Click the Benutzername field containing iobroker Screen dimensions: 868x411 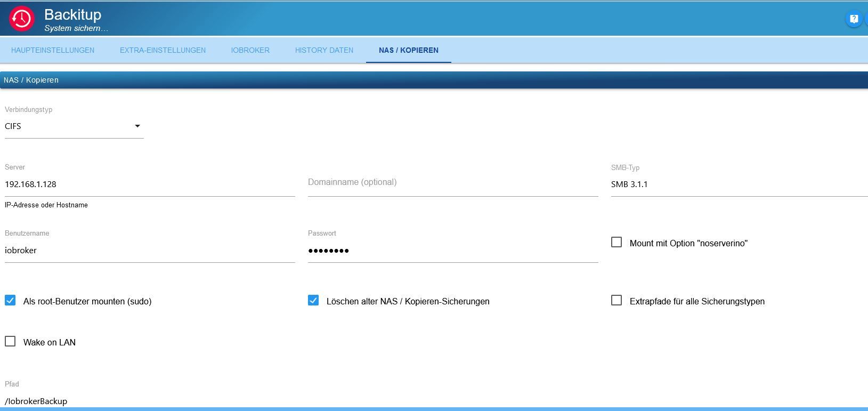pyautogui.click(x=150, y=251)
